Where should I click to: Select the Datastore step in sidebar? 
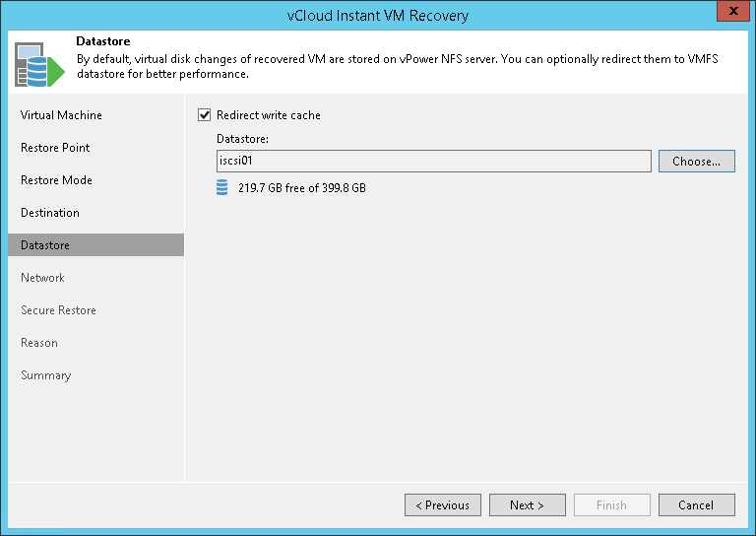point(45,245)
